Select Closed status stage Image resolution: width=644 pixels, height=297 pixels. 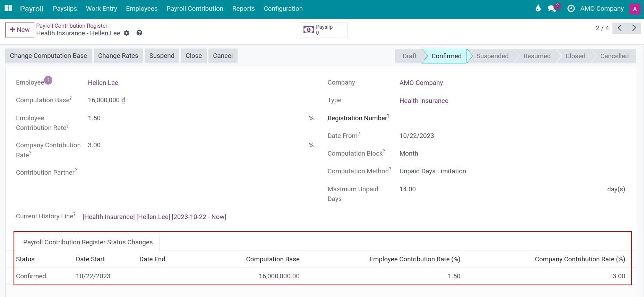coord(575,56)
